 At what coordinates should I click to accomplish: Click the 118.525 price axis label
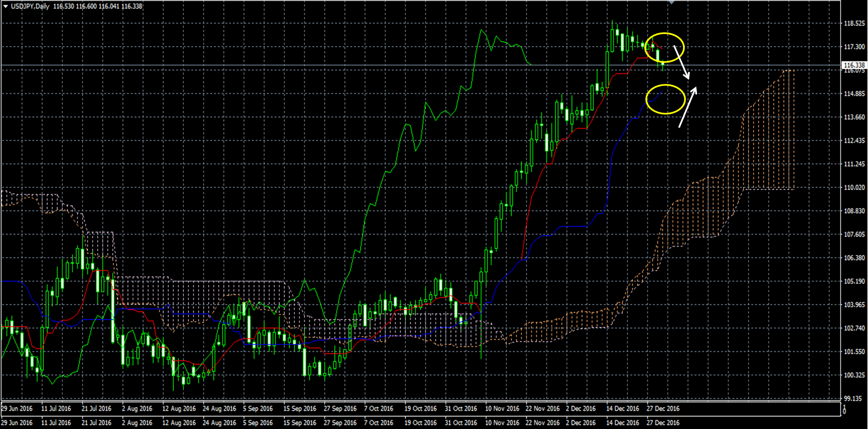[x=855, y=23]
